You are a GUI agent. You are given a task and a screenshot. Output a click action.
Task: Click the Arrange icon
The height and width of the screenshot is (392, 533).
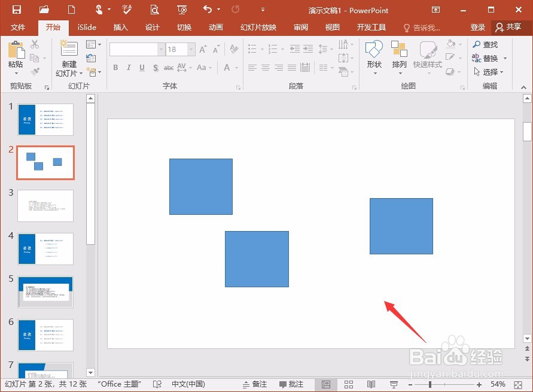point(399,48)
